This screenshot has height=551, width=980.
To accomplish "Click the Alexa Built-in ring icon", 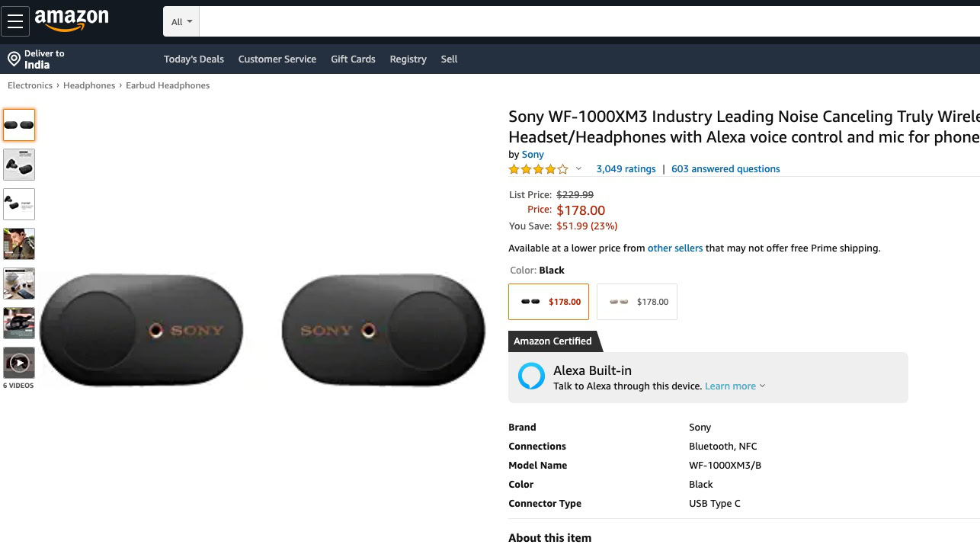I will pos(531,376).
